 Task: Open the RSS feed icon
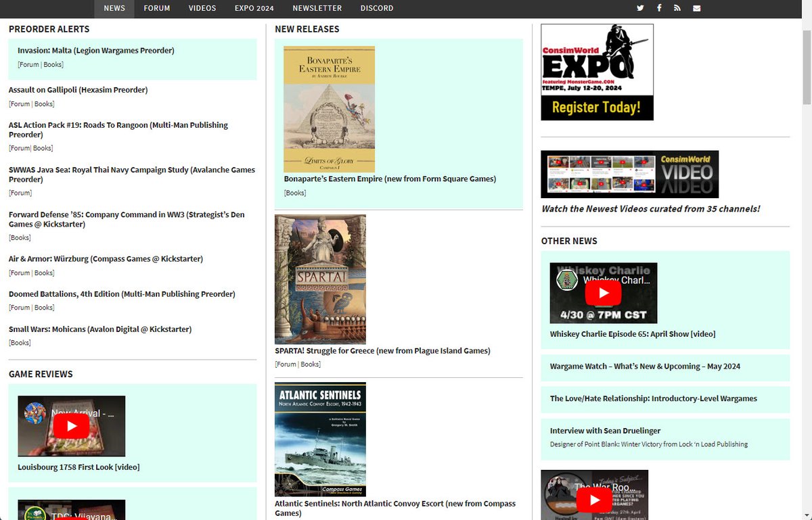677,8
